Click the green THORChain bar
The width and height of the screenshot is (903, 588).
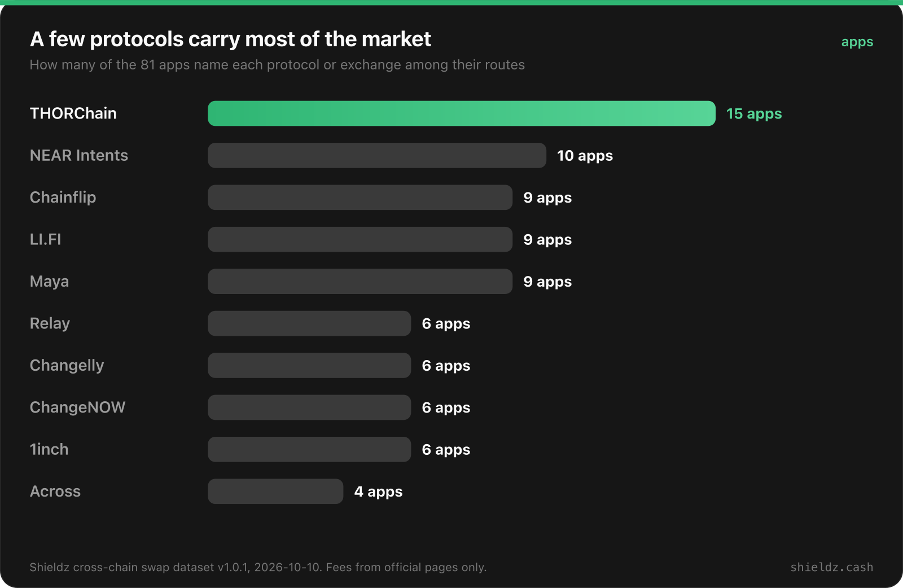point(462,113)
